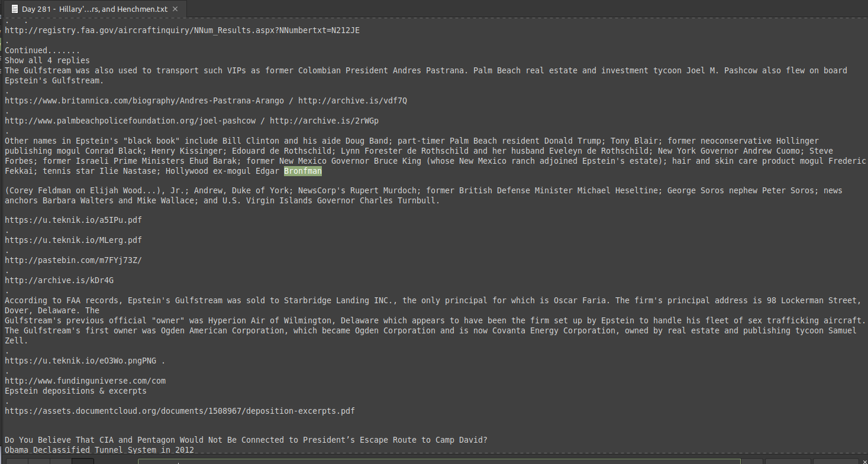
Task: Click the text file icon on the tab
Action: [15, 9]
